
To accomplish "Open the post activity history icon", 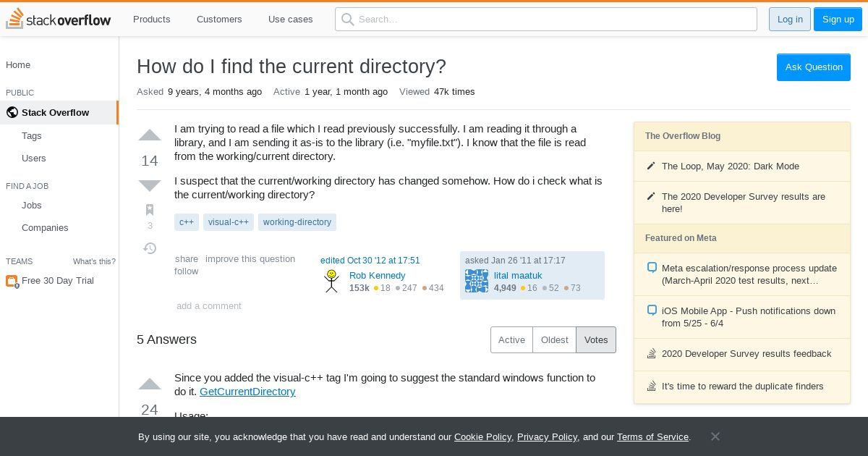I will coord(150,248).
